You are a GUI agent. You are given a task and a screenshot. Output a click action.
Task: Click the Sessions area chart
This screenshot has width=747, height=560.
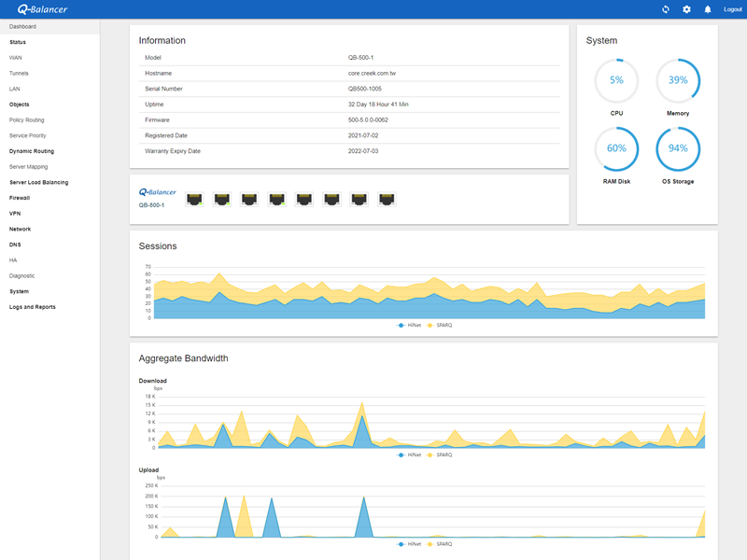point(429,292)
